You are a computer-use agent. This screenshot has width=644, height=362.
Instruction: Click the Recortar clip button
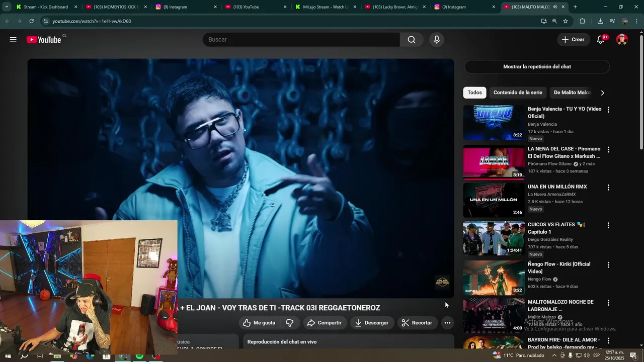click(x=417, y=323)
